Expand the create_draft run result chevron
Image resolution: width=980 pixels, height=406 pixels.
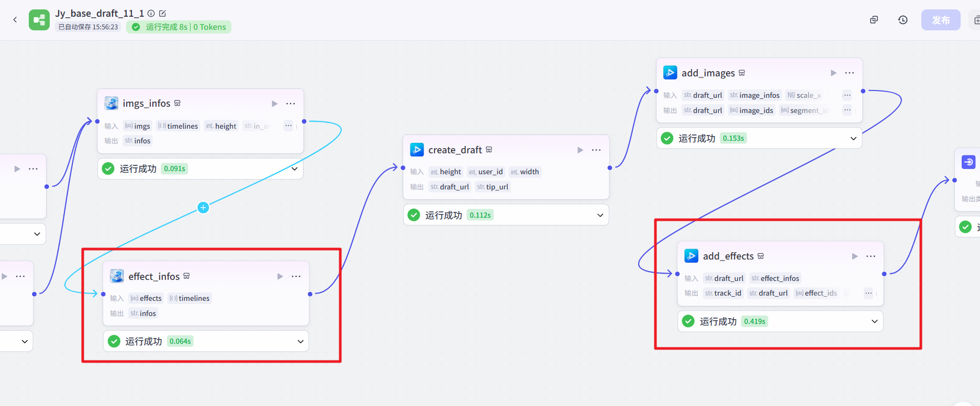(600, 215)
